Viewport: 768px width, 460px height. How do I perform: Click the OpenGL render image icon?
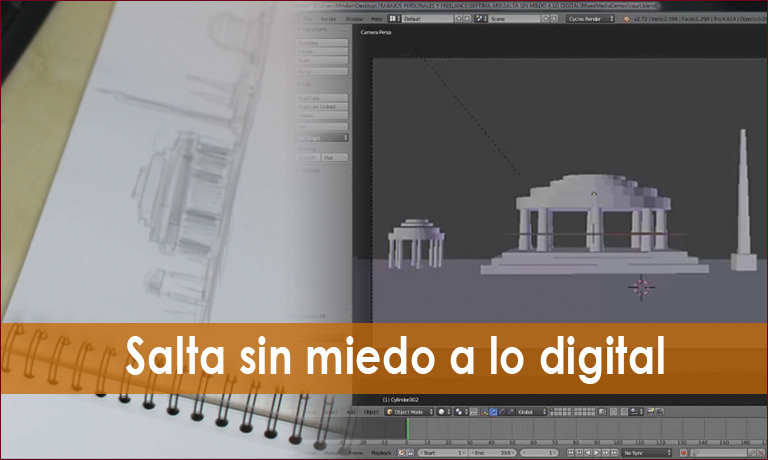[651, 412]
